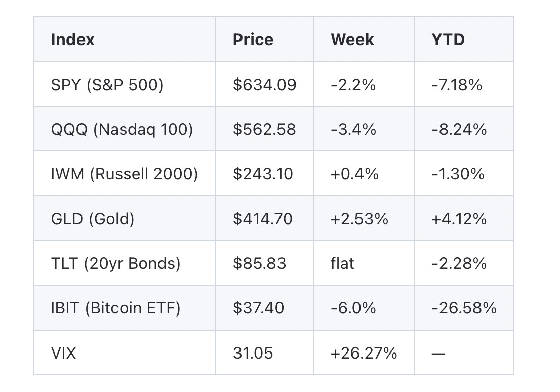Select the GLD (Gold) row label
The image size is (560, 392).
point(93,219)
